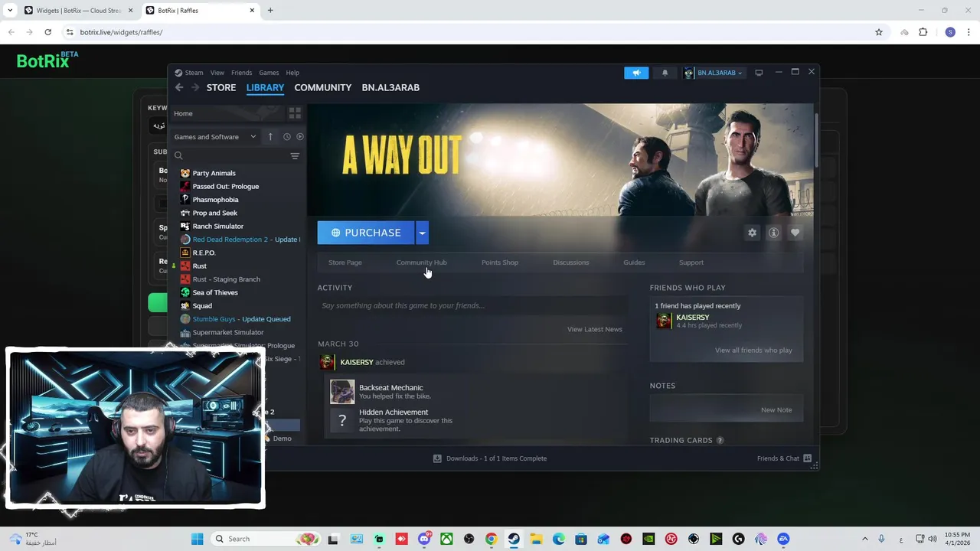The height and width of the screenshot is (551, 980).
Task: Open Friends & Chat in Steam
Action: point(784,458)
